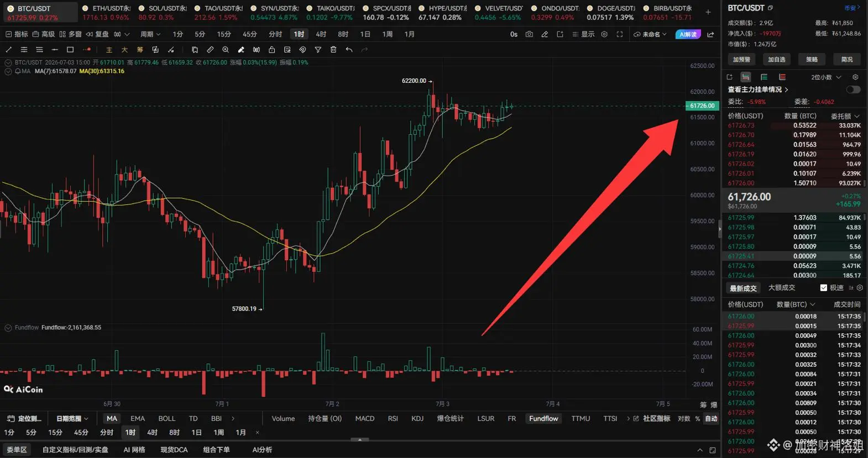Open the 币安 exchange link
Screen dimensions: 868x458
click(852, 8)
